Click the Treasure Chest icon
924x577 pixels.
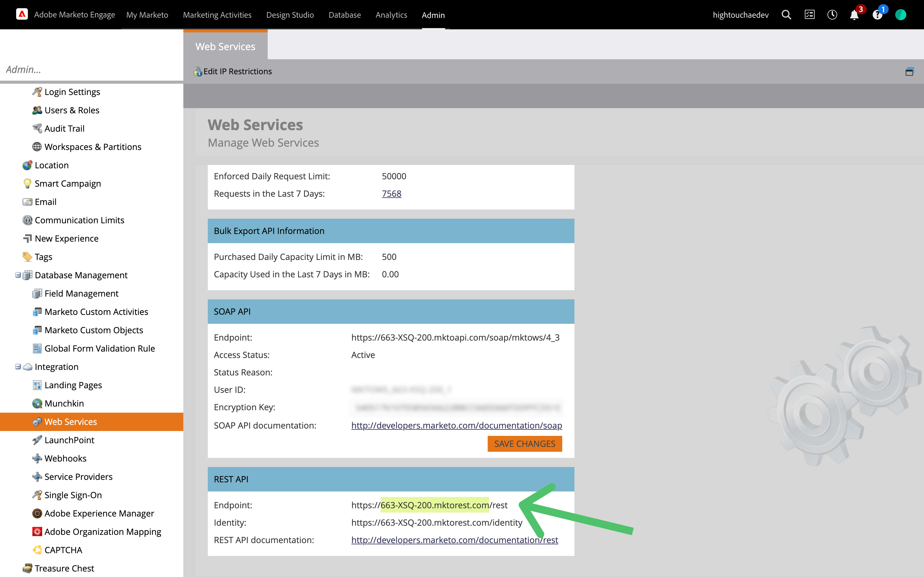click(x=27, y=568)
